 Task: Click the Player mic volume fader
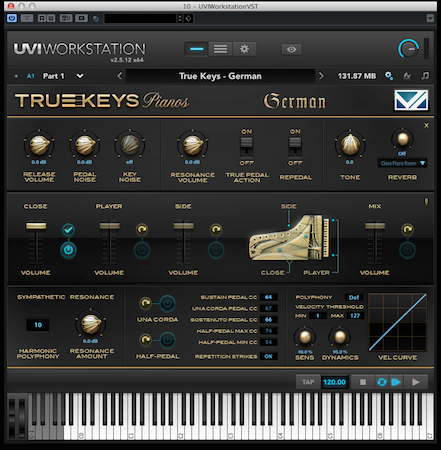[109, 226]
